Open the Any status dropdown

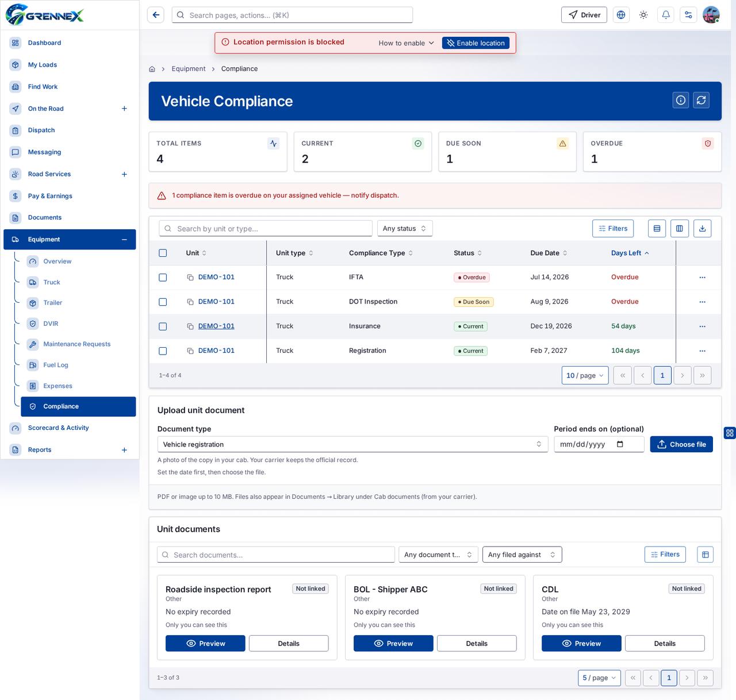(405, 229)
